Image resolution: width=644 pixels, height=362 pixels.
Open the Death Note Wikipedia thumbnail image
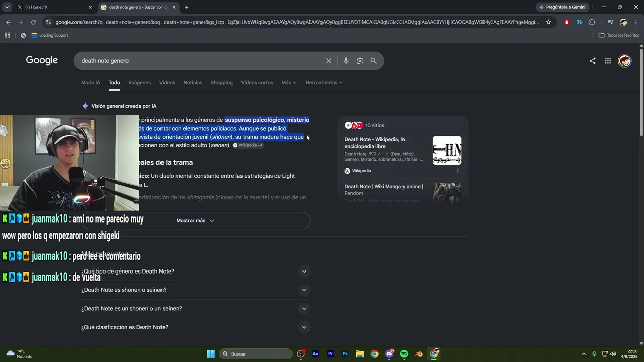click(x=447, y=150)
